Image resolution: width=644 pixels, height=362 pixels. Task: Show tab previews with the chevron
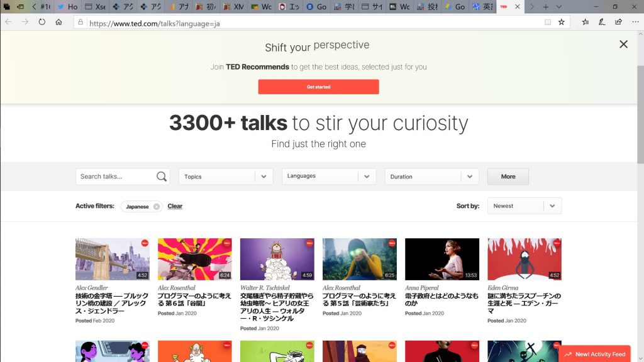558,6
